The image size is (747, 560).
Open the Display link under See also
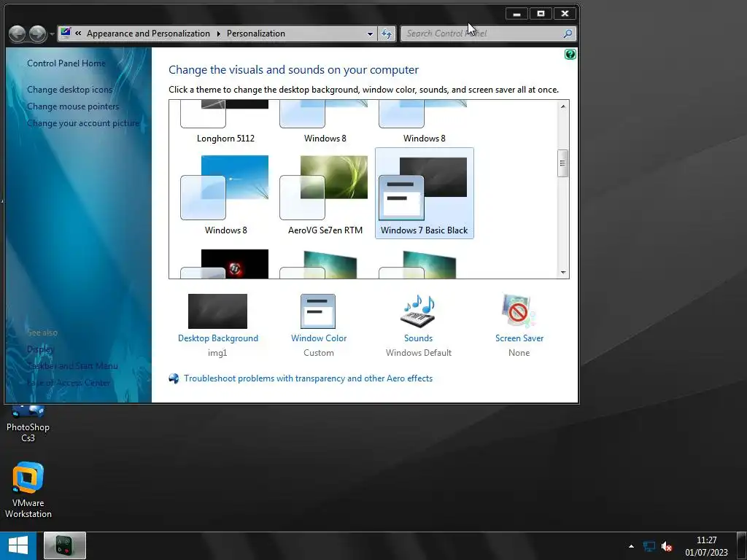[41, 349]
